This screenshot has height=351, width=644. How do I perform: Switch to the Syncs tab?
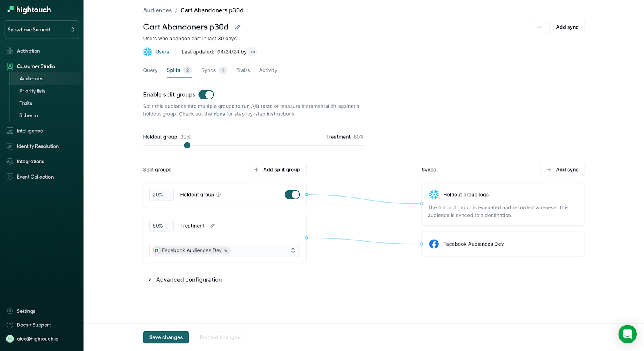(208, 70)
